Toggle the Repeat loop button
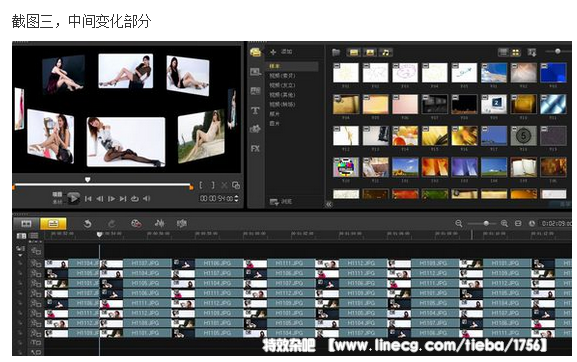577x362 pixels. [x=135, y=199]
